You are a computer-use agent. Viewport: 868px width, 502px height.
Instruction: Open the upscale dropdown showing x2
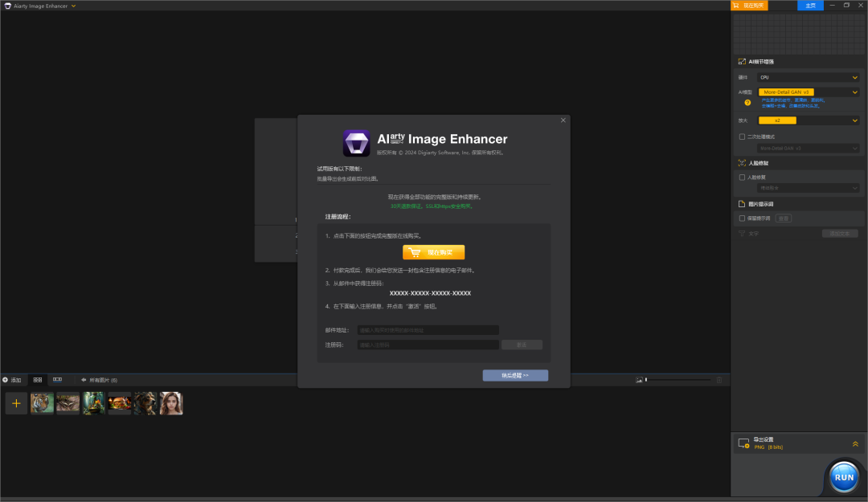click(x=809, y=120)
